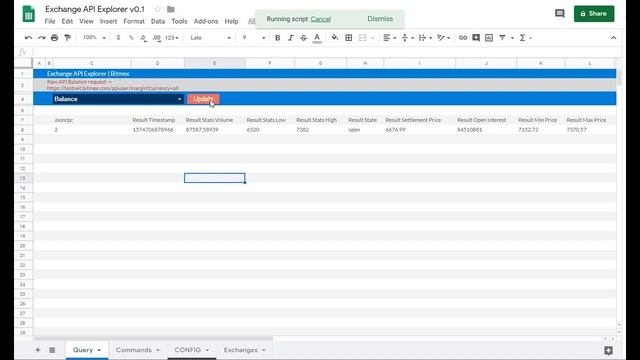Open the Google Sheets home icon
Screen dimensions: 640x360
[29, 14]
